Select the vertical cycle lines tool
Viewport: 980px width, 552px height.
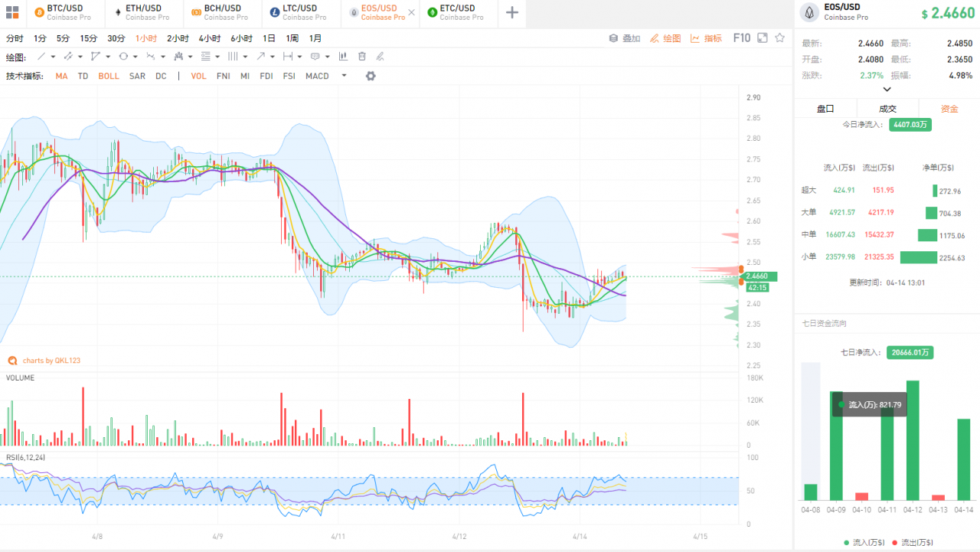pos(233,56)
